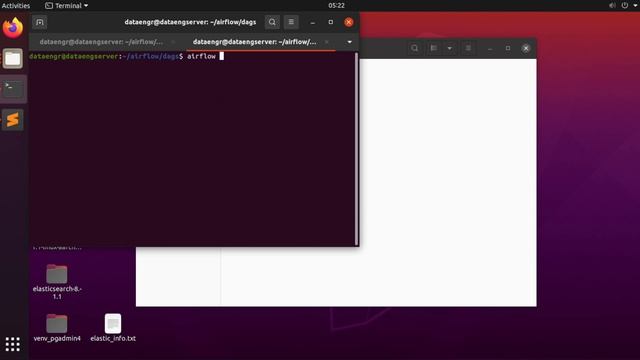Select the elastic_info.txt desktop file
Viewport: 640px width, 360px height.
click(113, 328)
